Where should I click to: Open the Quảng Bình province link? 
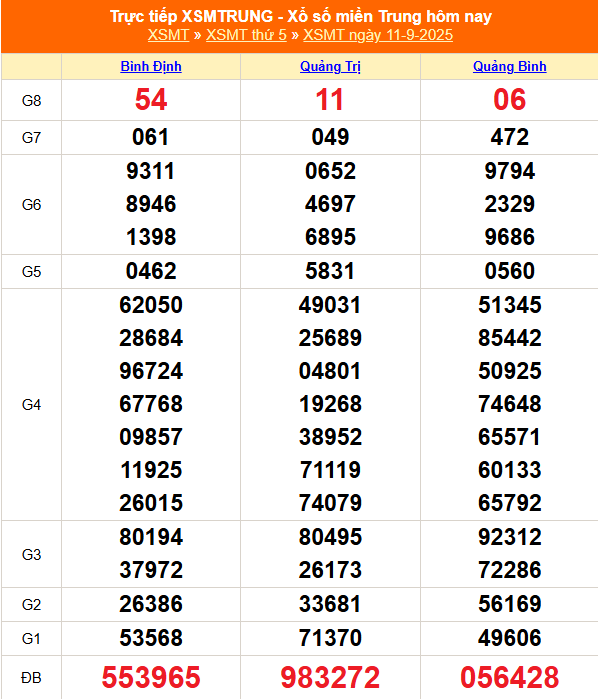510,66
